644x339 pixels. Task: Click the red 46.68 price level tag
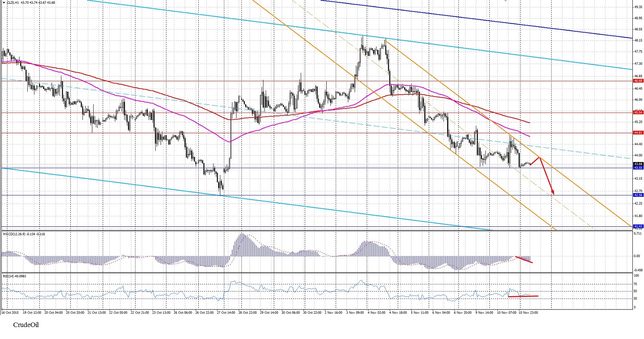638,81
